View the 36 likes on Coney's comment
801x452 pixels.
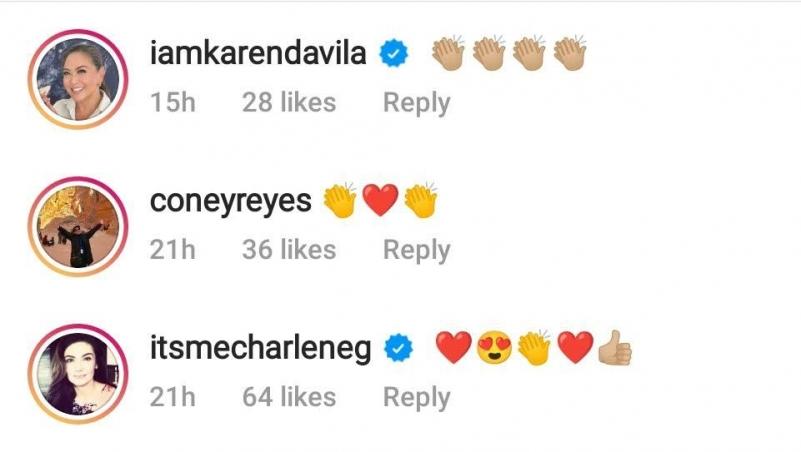point(289,250)
